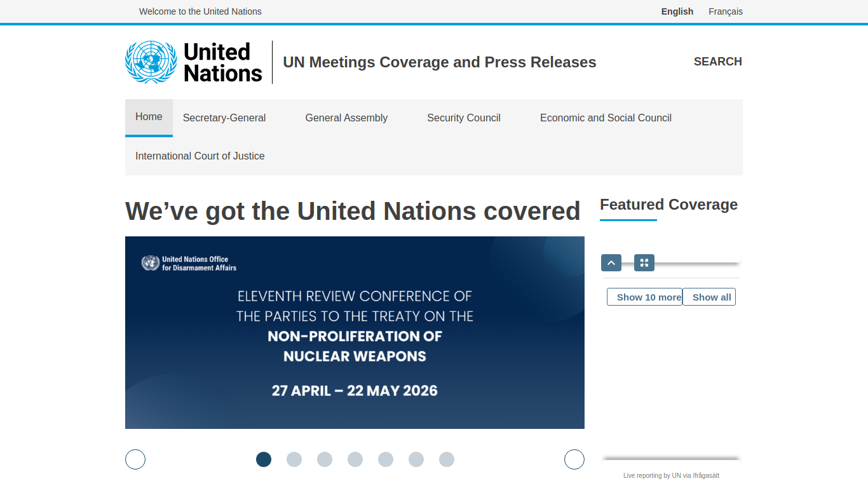The image size is (868, 488).
Task: Open the SEARCH link in the header
Action: point(718,62)
